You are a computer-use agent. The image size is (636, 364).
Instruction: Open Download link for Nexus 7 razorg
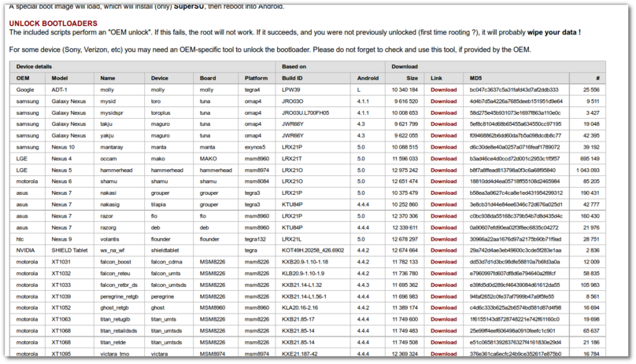[x=443, y=226]
